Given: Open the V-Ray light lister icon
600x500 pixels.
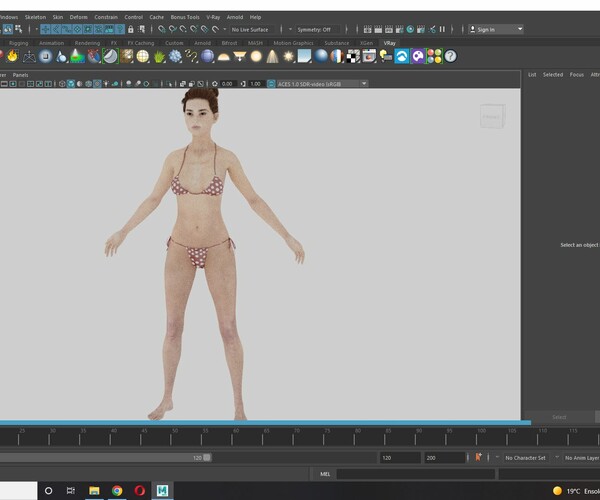Looking at the screenshot, I should click(x=386, y=56).
